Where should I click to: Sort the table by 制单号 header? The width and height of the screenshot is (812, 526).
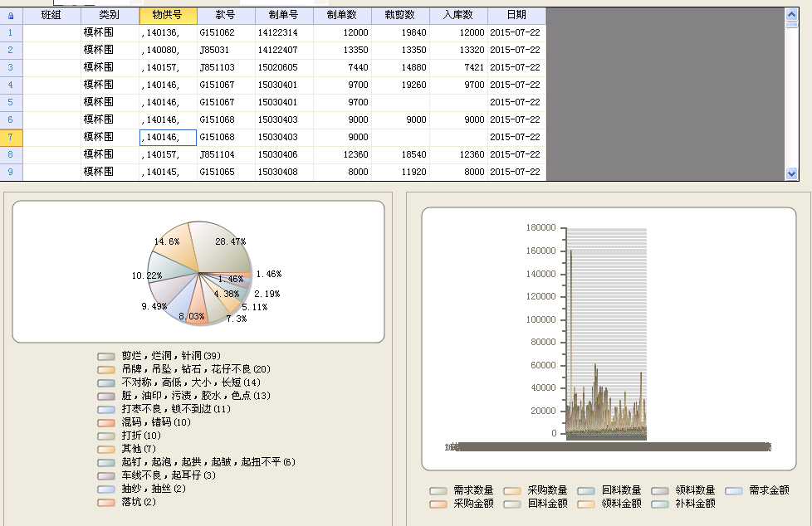point(284,16)
